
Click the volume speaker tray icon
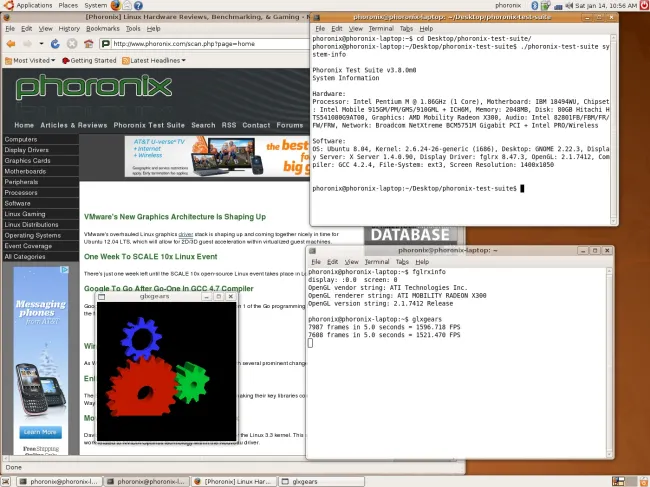569,5
